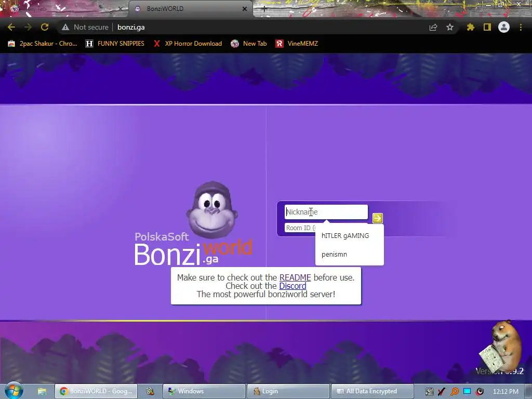
Task: Click the Bonzi monkey logo
Action: pyautogui.click(x=212, y=210)
